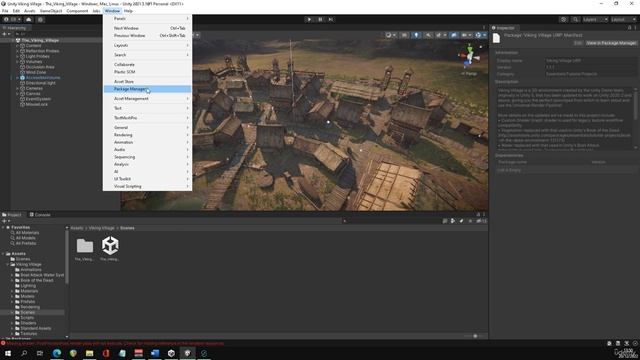Click the Hierarchy create plus button
The height and width of the screenshot is (360, 640).
point(6,34)
